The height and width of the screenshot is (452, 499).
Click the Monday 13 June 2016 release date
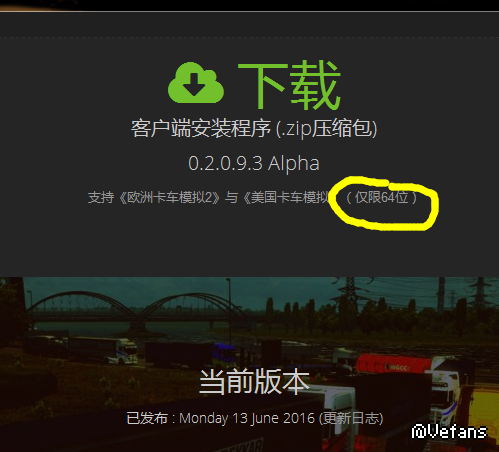247,418
